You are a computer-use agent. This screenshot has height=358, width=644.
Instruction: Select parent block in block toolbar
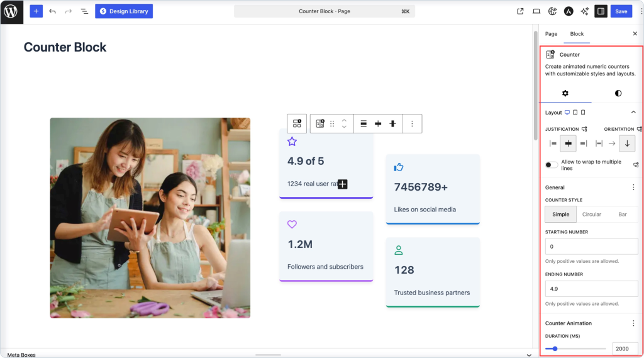coord(297,124)
